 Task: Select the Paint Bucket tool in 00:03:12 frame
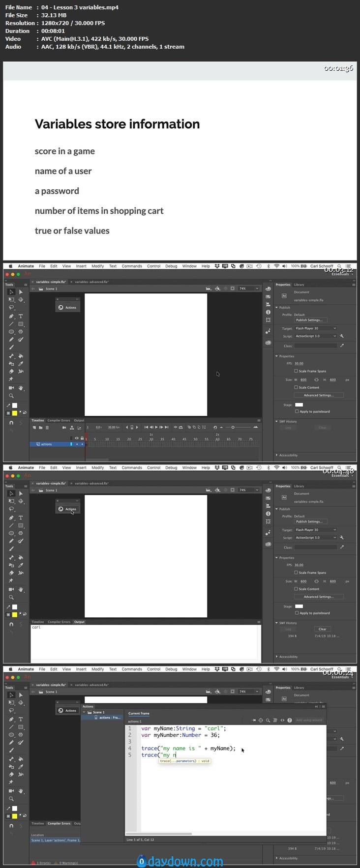click(21, 356)
